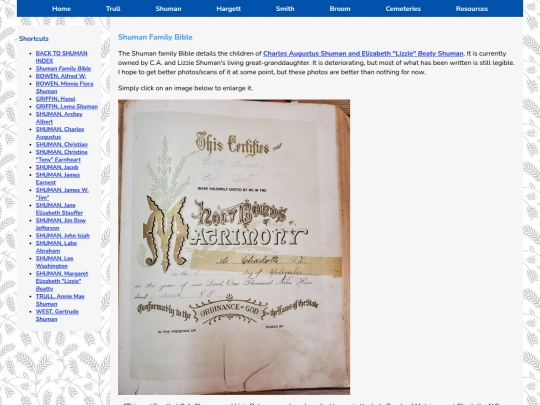The image size is (540, 405).
Task: Open the BOWEN, Alfred W. link
Action: pyautogui.click(x=61, y=76)
